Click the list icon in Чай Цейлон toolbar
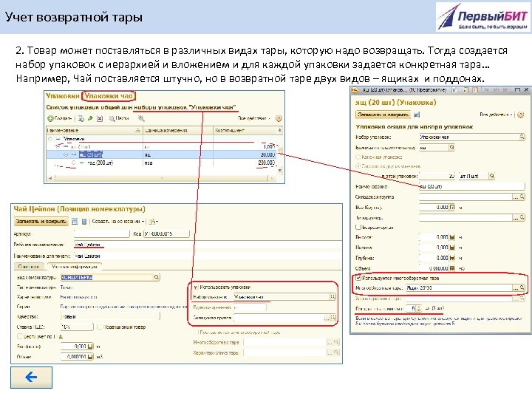 click(x=84, y=222)
